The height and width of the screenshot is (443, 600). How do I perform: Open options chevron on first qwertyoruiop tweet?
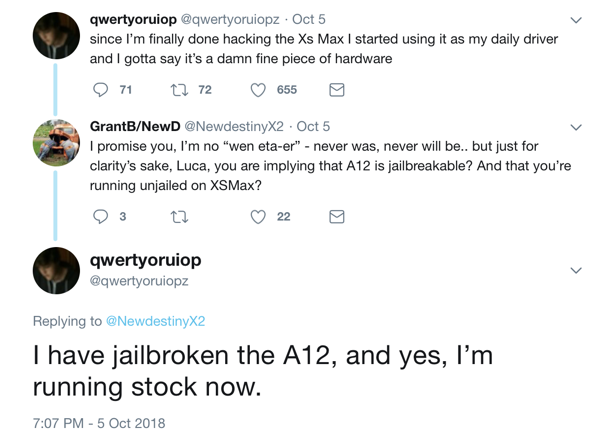(x=576, y=20)
